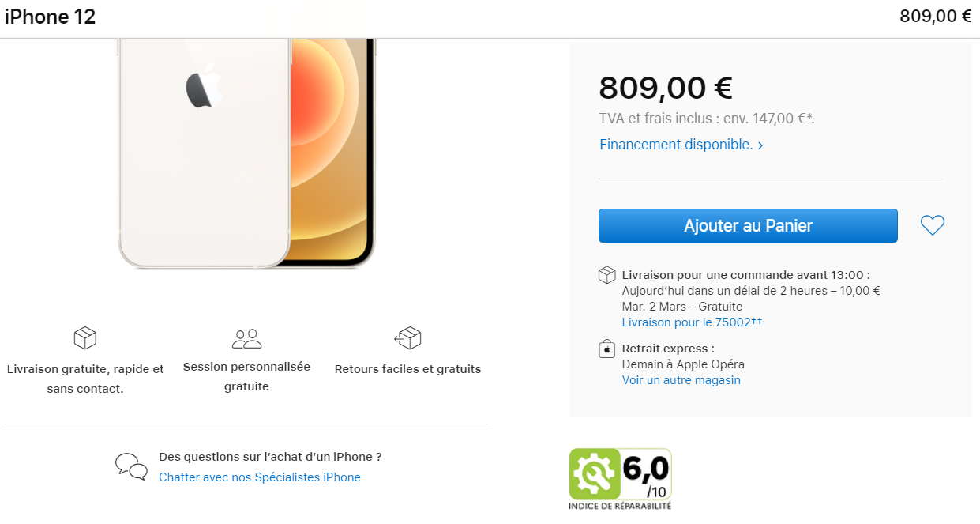Open Chatter avec nos Spécialistes iPhone
This screenshot has height=524, width=980.
[260, 477]
